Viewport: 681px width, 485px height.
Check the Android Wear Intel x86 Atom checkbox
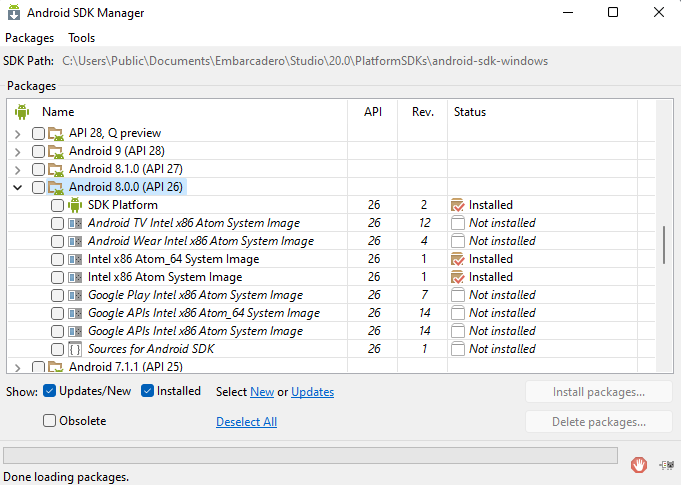click(x=57, y=241)
